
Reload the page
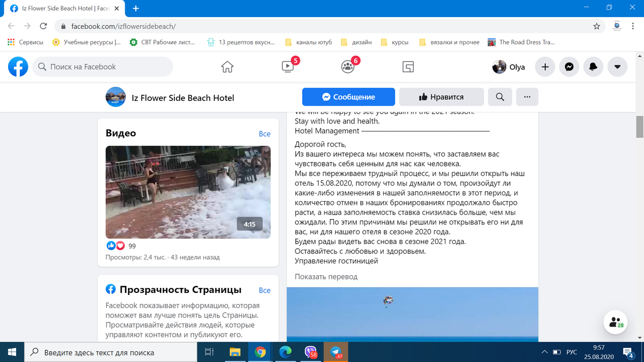click(x=43, y=26)
